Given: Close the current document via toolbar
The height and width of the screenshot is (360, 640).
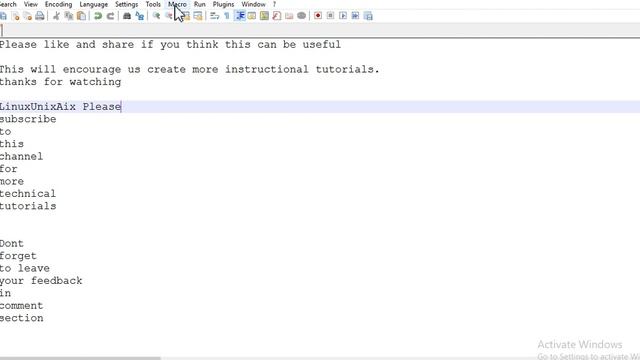Looking at the screenshot, I should (x=16, y=16).
